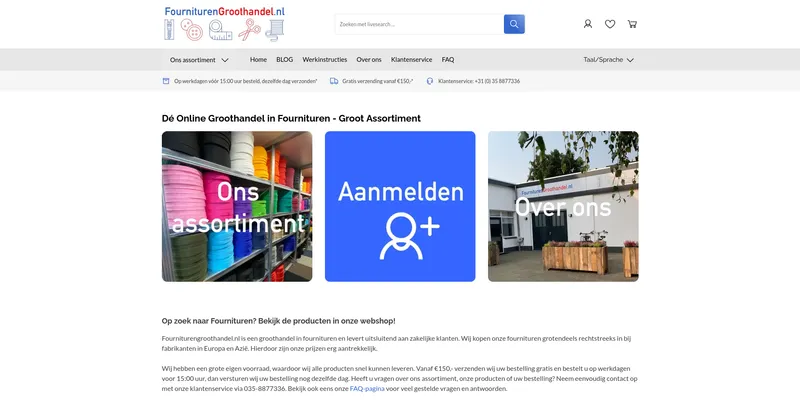Follow the FAQ-pagina link in text

tap(367, 389)
